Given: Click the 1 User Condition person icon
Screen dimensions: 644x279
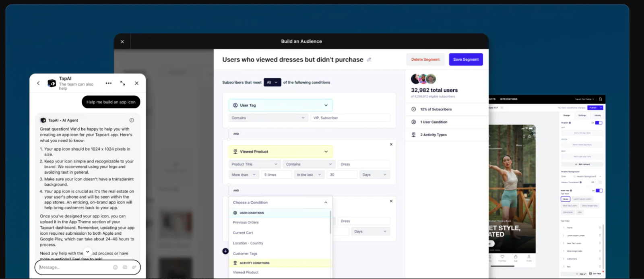Looking at the screenshot, I should click(x=413, y=122).
